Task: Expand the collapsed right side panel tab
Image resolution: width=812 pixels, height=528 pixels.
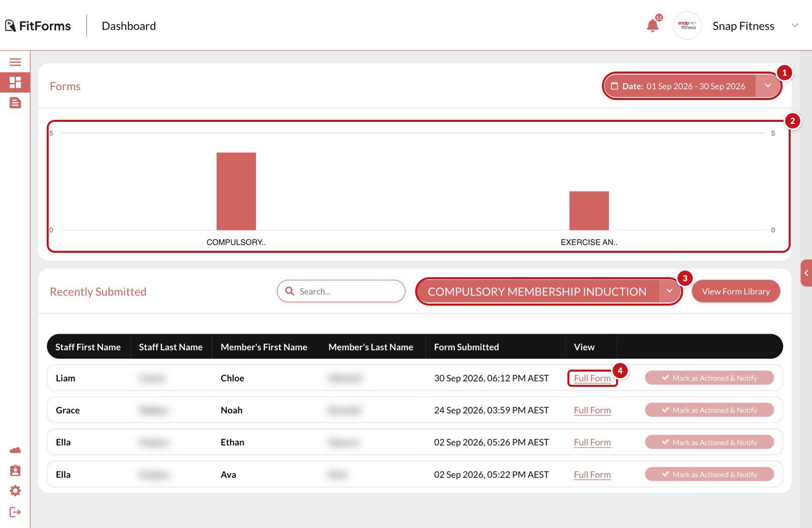Action: click(x=806, y=273)
